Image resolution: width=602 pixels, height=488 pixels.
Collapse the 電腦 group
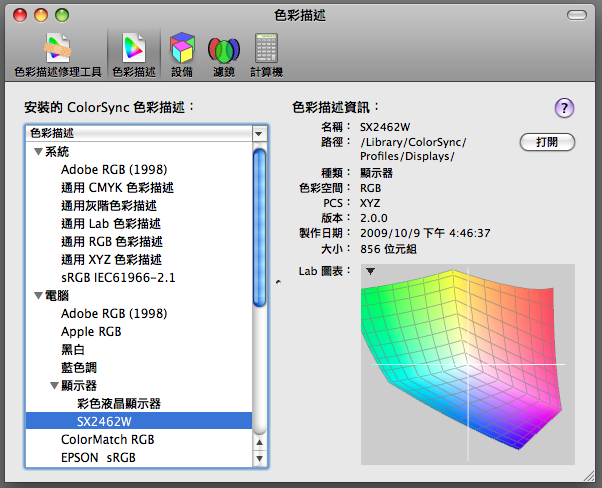pyautogui.click(x=38, y=296)
